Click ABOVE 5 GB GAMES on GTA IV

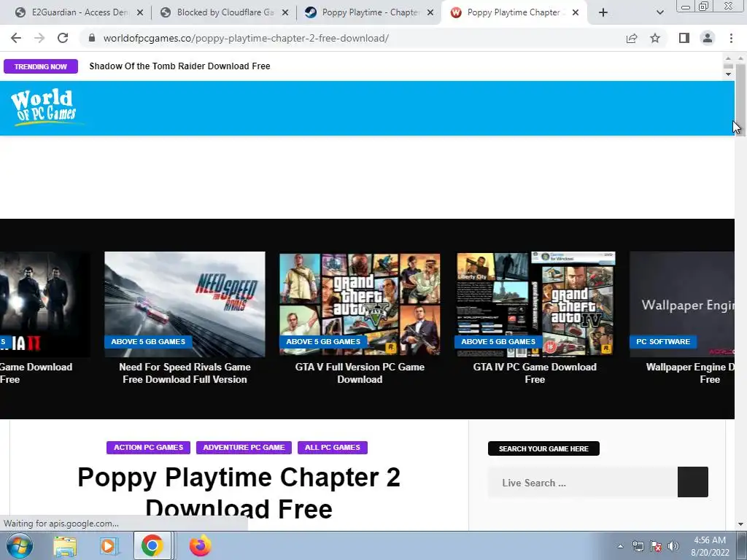498,341
